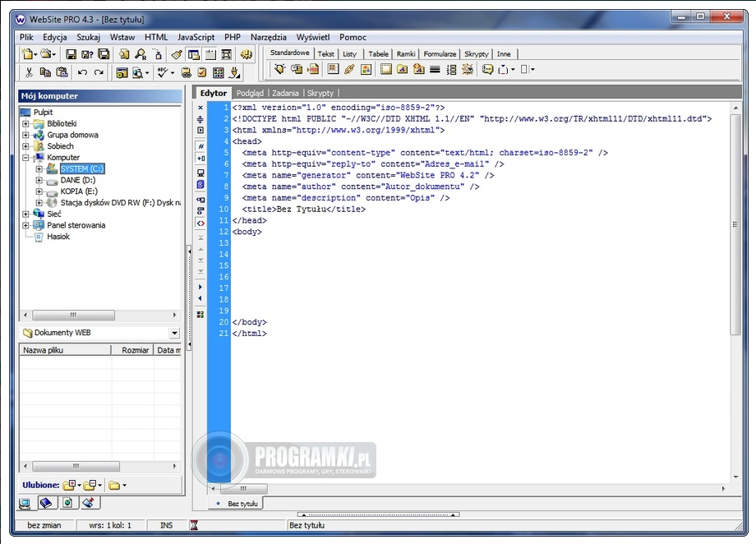Viewport: 756px width, 544px height.
Task: Expand the Biblioteki tree node
Action: coord(25,123)
